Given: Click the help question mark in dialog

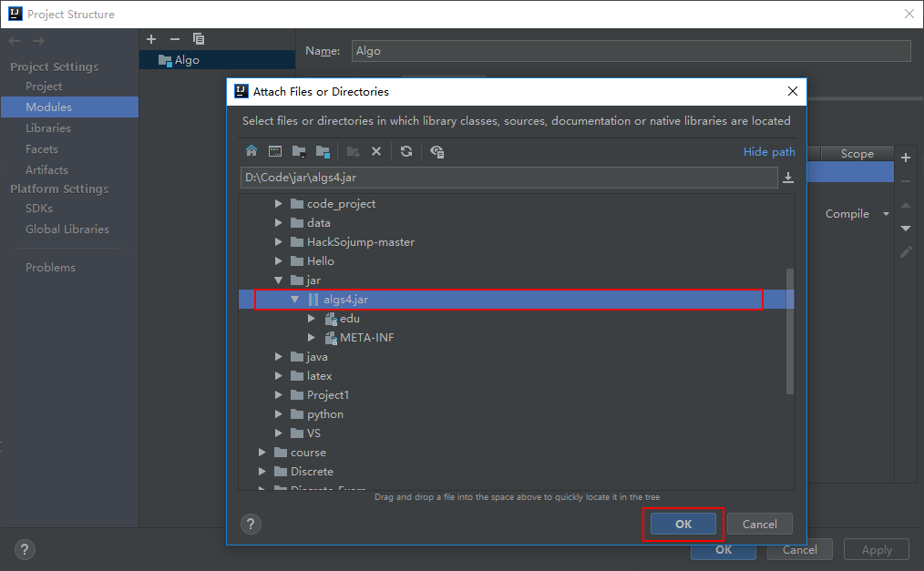Looking at the screenshot, I should point(252,524).
